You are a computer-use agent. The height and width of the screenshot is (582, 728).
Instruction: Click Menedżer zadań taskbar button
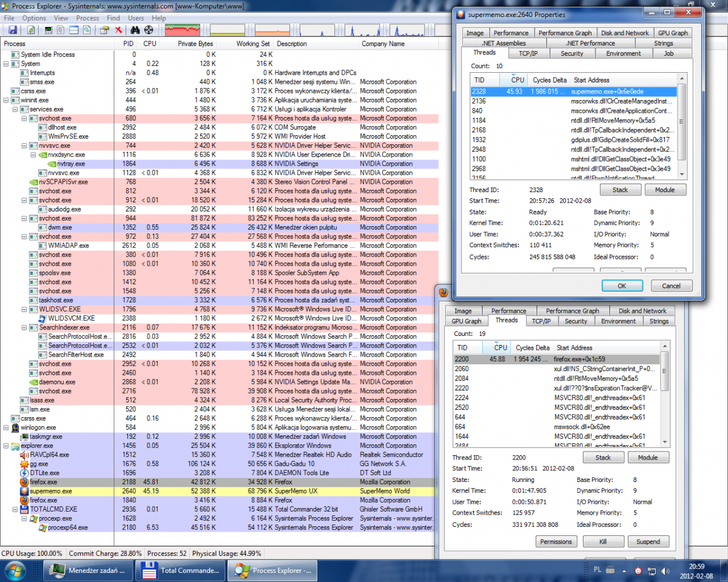pyautogui.click(x=88, y=570)
